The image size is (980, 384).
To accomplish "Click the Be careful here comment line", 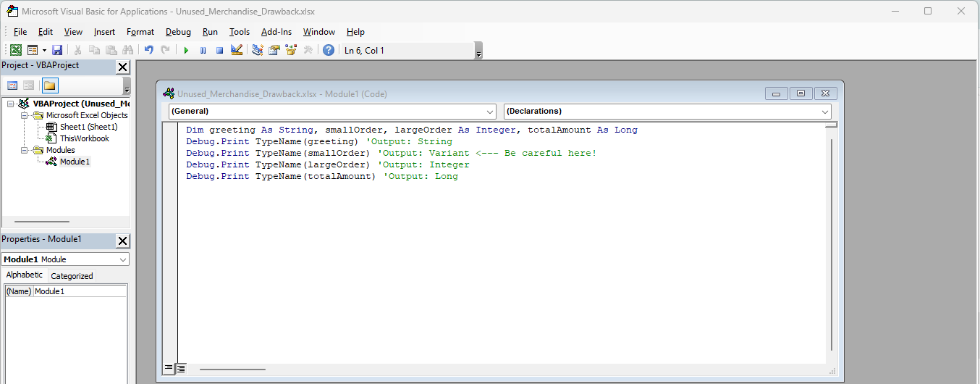I will pos(392,153).
